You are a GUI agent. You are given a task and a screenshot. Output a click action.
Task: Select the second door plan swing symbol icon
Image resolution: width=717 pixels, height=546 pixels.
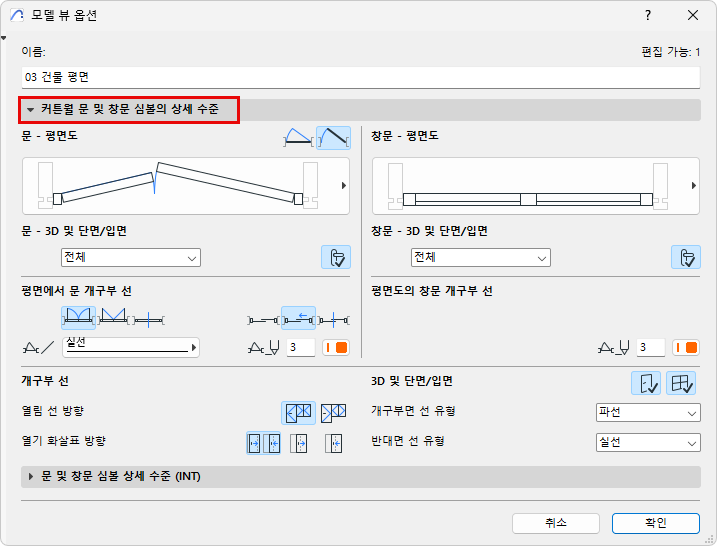coord(333,137)
